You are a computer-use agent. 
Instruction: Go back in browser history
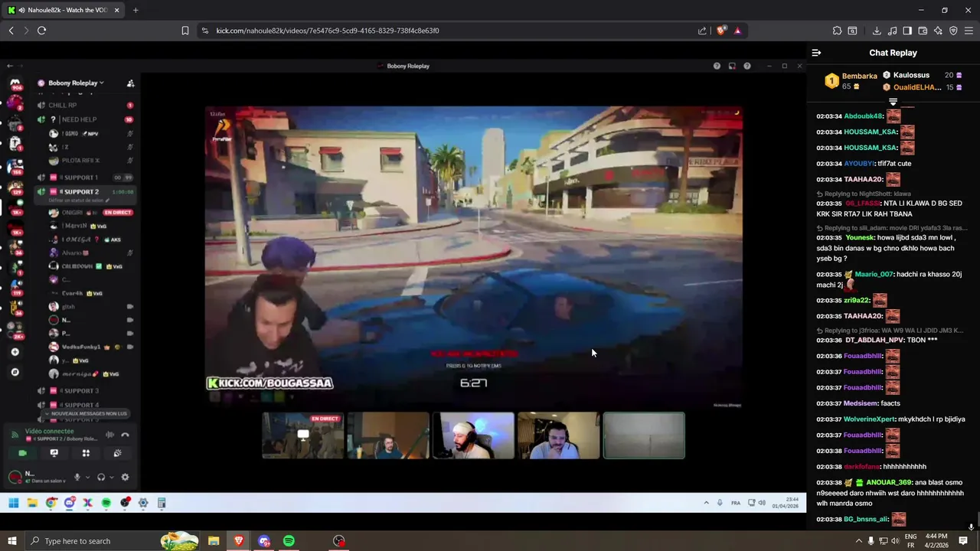pos(11,31)
